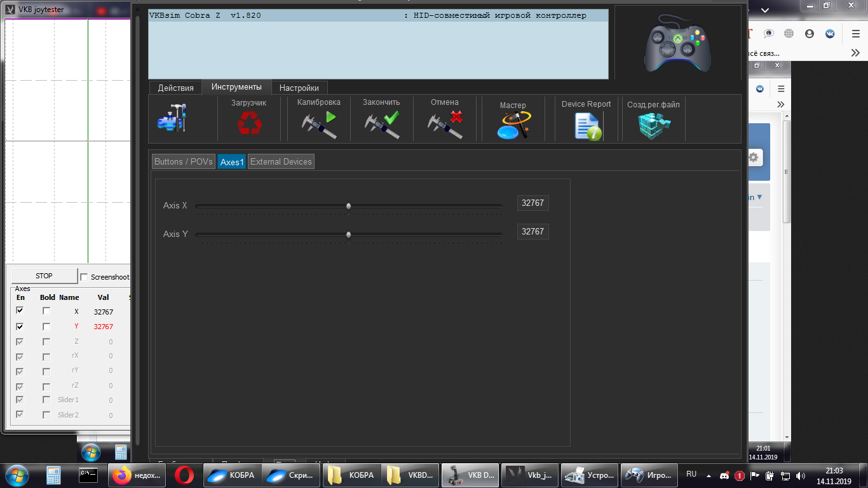Start calibration with the Калибровка icon
Screen dimensions: 868x488
click(x=318, y=123)
